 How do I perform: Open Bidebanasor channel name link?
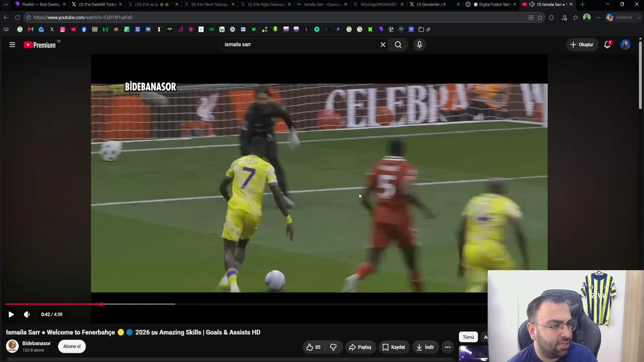(36, 343)
